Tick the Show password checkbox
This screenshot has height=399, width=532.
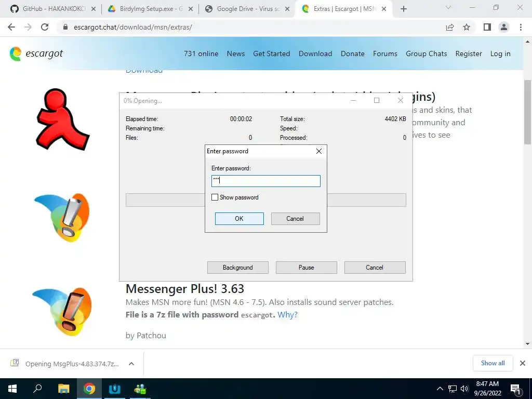[215, 197]
